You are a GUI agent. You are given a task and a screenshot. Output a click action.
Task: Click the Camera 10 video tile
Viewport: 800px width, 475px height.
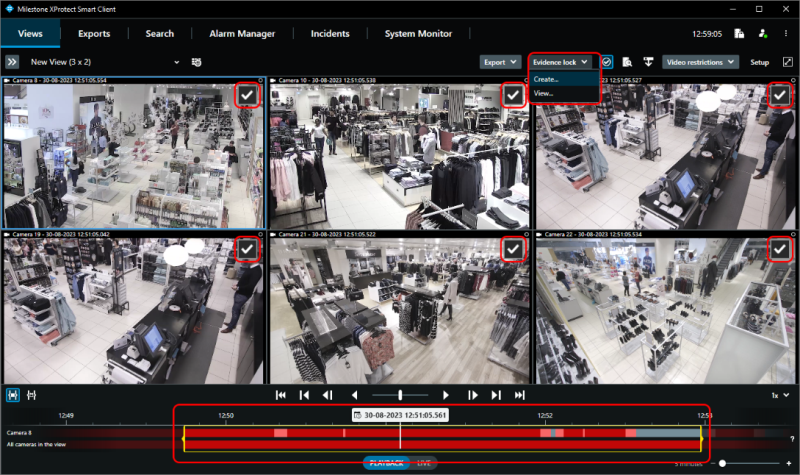[x=400, y=155]
